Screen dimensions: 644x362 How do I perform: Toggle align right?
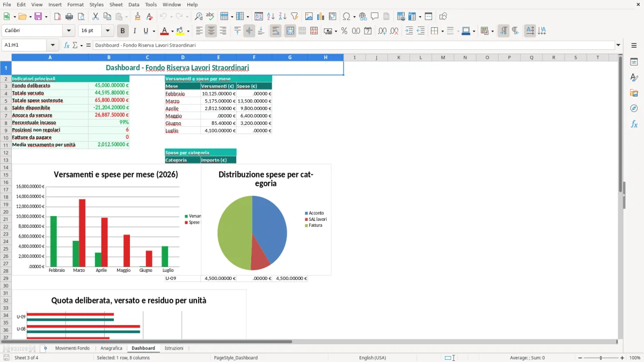[223, 31]
